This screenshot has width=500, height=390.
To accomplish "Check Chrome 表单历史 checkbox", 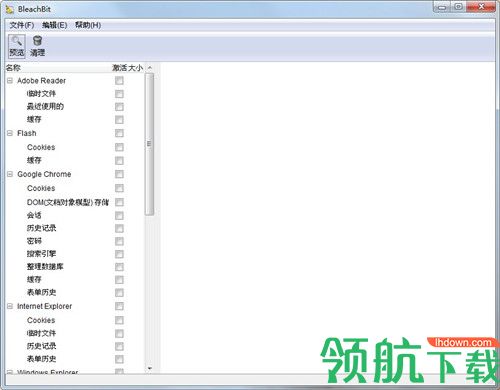I will coord(119,293).
